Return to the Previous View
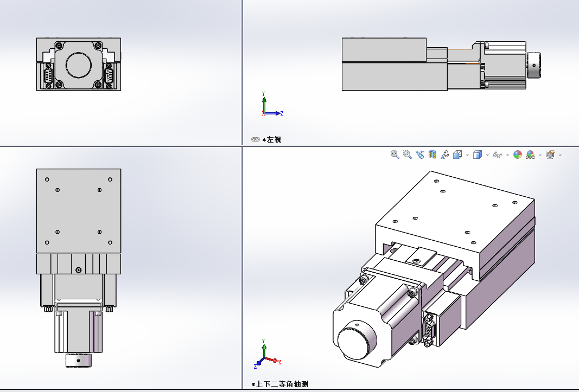This screenshot has width=579, height=392. pos(420,155)
